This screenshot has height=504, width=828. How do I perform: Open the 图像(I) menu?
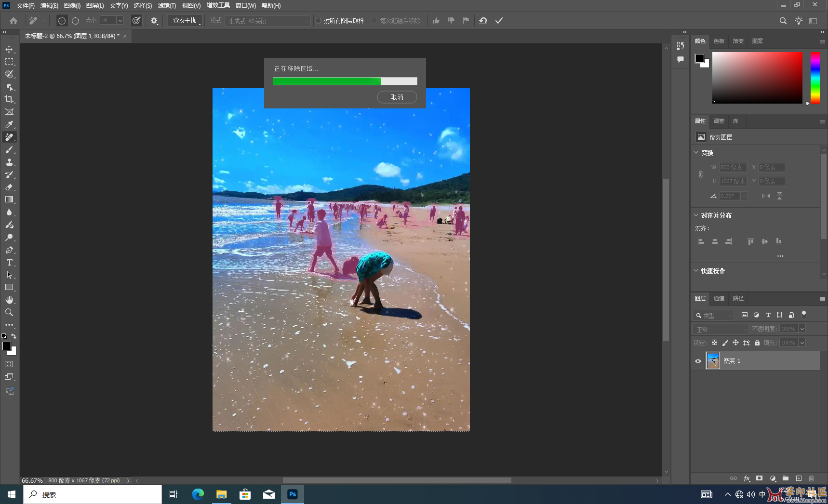(x=72, y=6)
